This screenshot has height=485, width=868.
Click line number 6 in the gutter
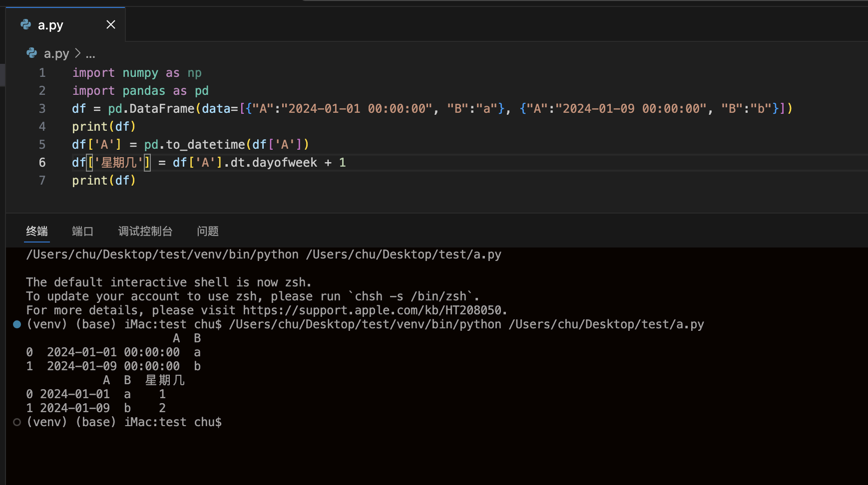coord(42,163)
